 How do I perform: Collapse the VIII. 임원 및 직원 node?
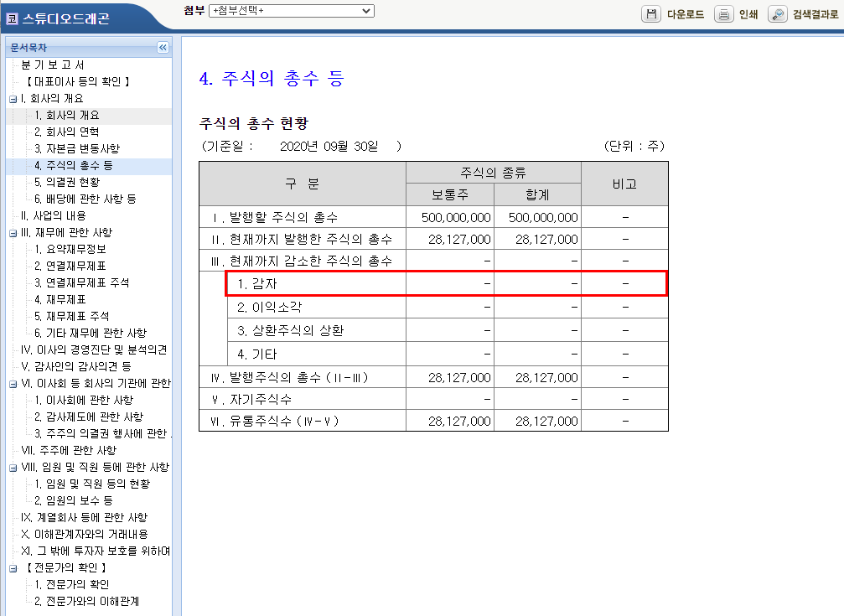(x=13, y=468)
